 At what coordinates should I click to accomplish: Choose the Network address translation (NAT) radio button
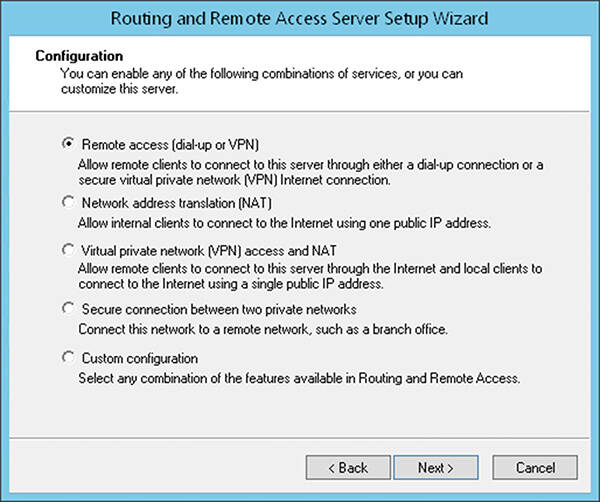click(x=68, y=202)
